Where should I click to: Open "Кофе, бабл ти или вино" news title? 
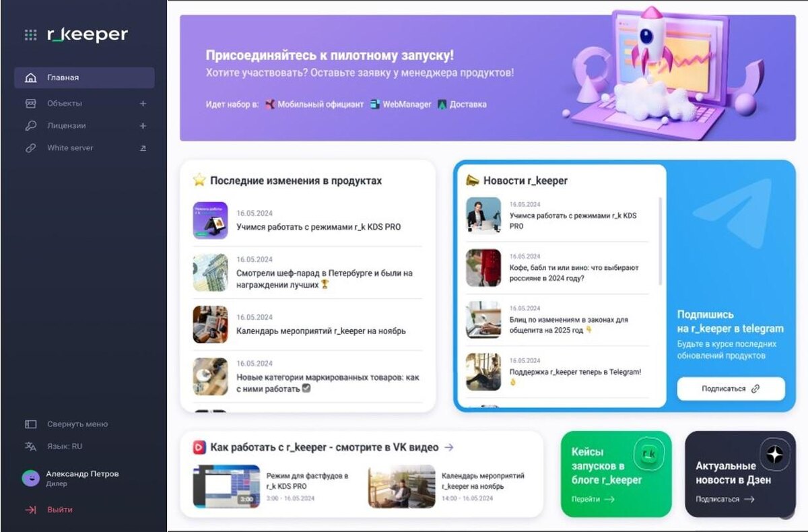[x=574, y=273]
